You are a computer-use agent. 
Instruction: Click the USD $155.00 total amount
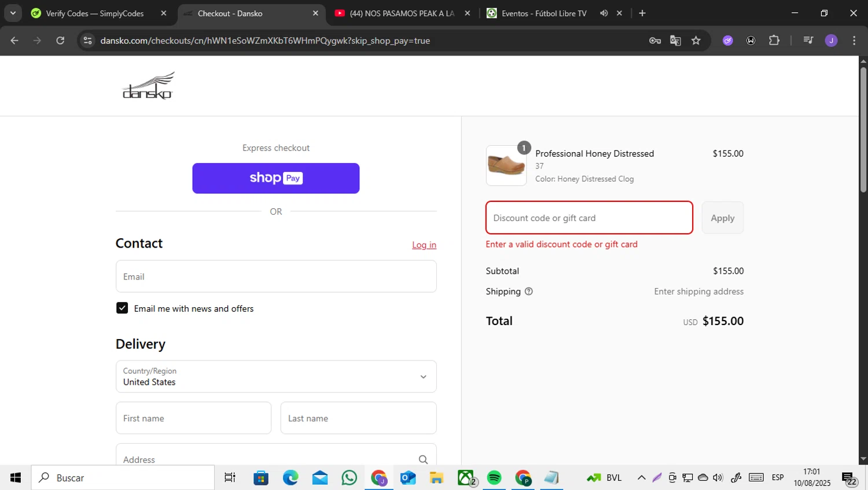[x=713, y=321]
